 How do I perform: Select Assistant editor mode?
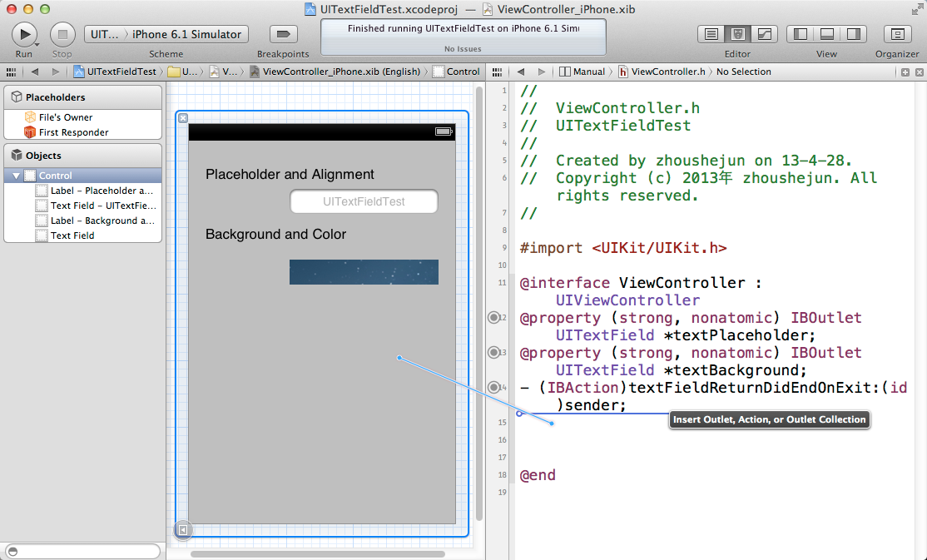coord(737,34)
